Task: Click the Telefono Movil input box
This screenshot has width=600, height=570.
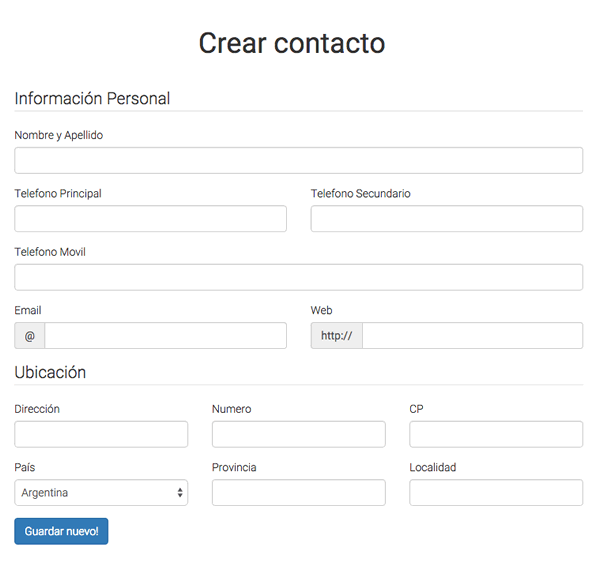Action: pyautogui.click(x=298, y=277)
